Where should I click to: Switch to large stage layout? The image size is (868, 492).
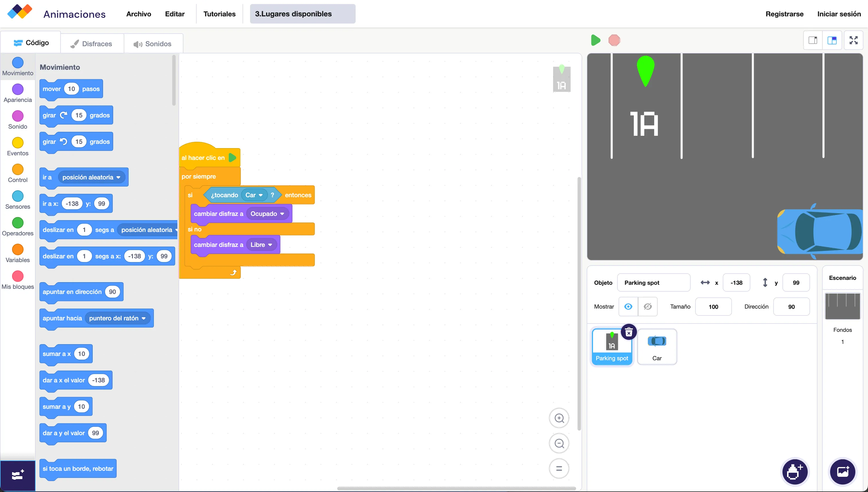(832, 40)
